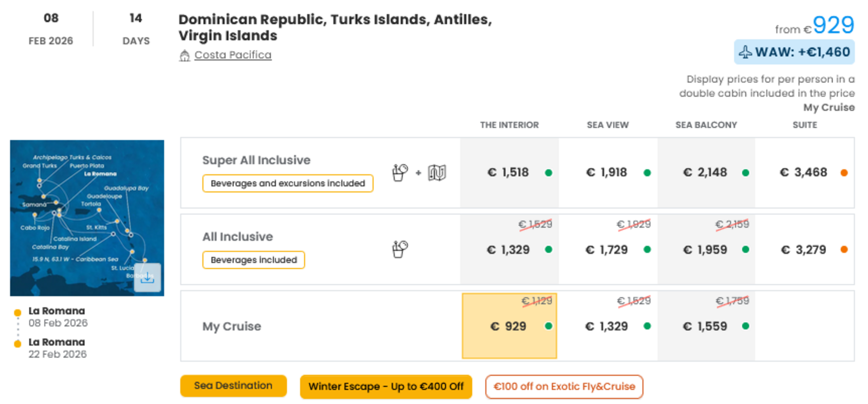Viewport: 868px width, 404px height.
Task: Select Super All Inclusive Sea Balcony €2,148
Action: [707, 173]
